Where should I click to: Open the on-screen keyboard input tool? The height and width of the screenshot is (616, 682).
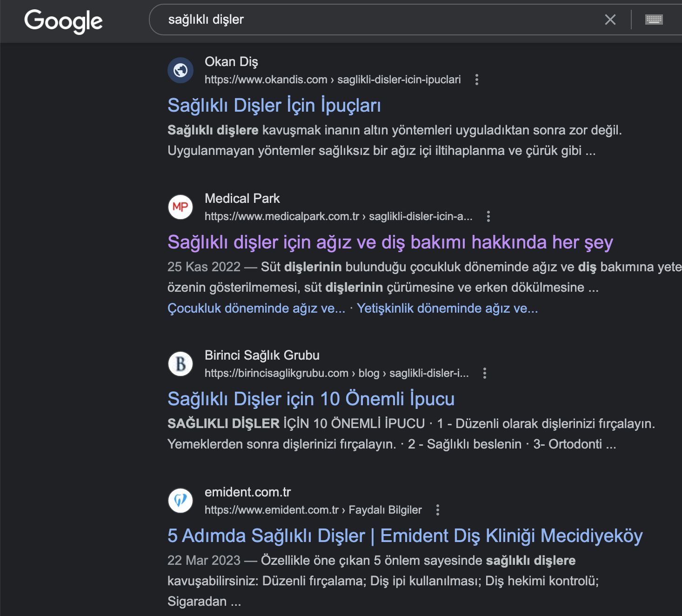point(654,20)
